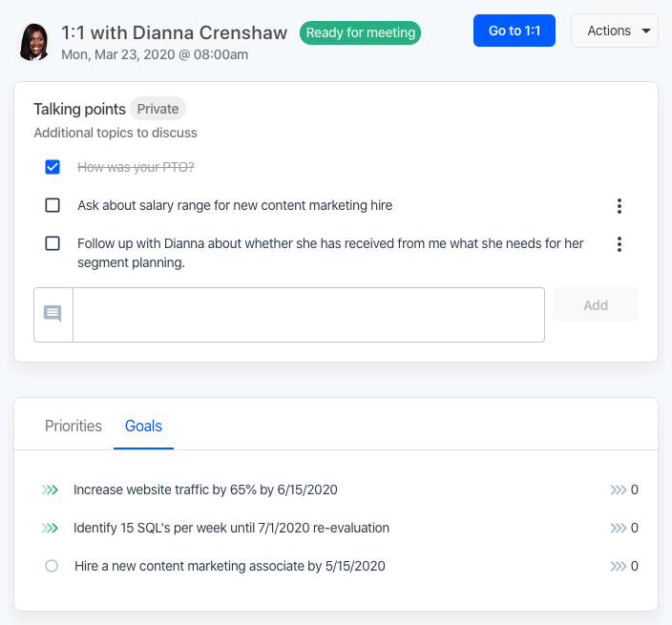Viewport: 672px width, 625px height.
Task: Click 'Ask about salary range' talking point text
Action: (235, 205)
